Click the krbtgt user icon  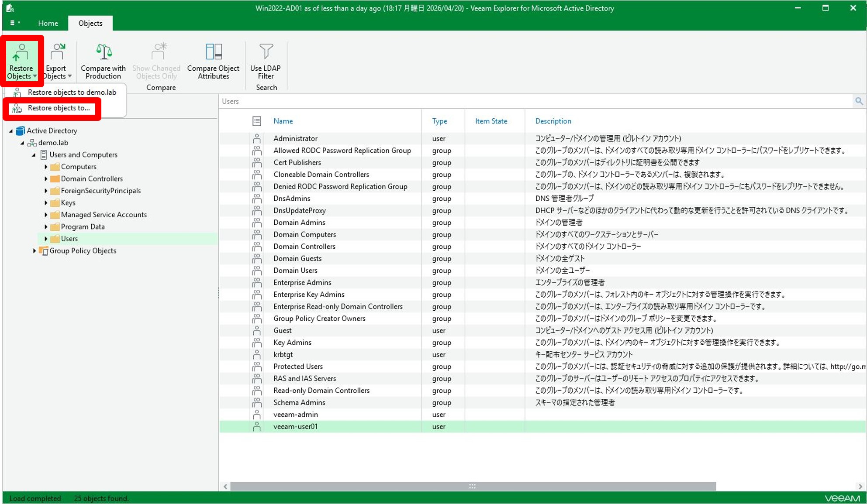click(x=257, y=355)
